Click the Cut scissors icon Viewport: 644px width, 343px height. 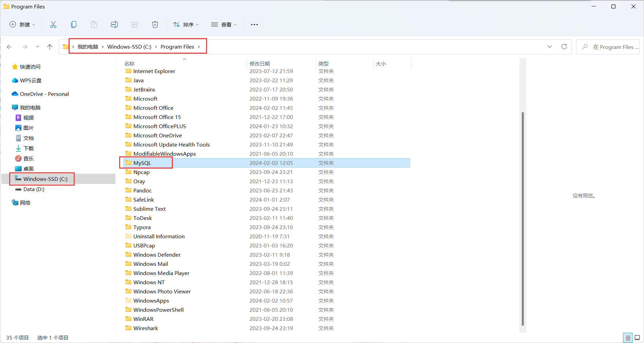point(53,24)
